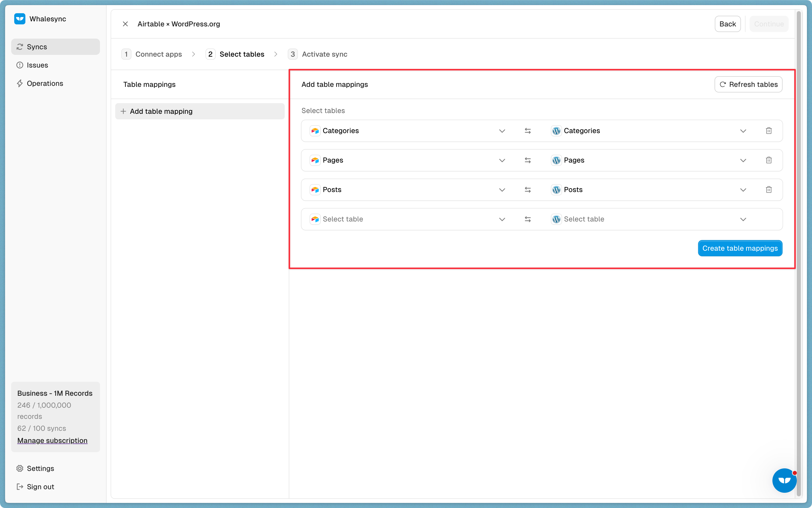The height and width of the screenshot is (508, 812).
Task: Open the WordPress Pages table dropdown
Action: (649, 160)
